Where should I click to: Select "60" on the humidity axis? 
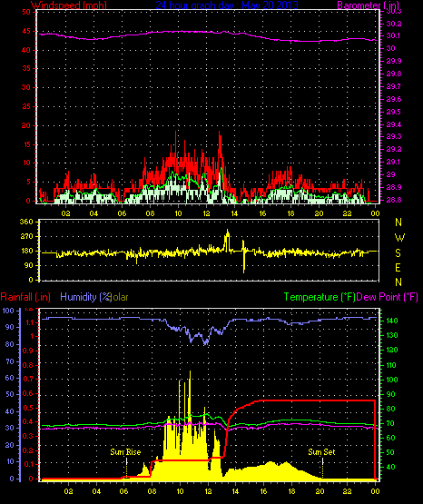pyautogui.click(x=10, y=378)
